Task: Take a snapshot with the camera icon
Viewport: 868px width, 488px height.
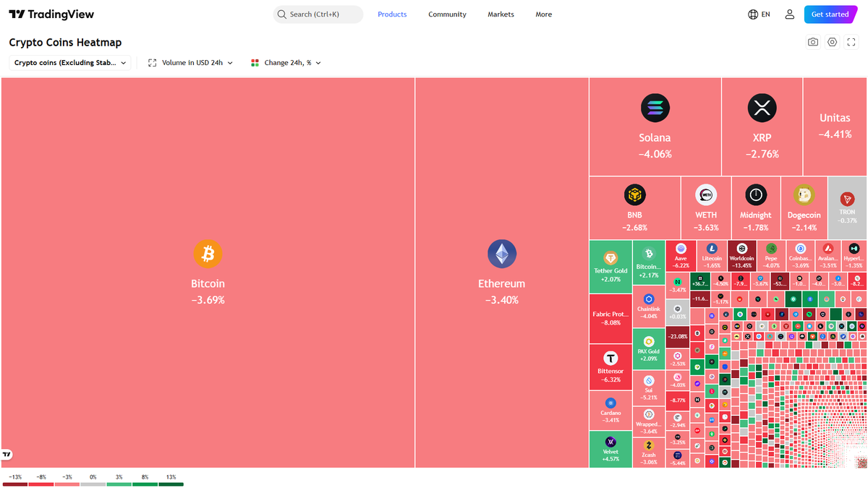Action: 813,42
